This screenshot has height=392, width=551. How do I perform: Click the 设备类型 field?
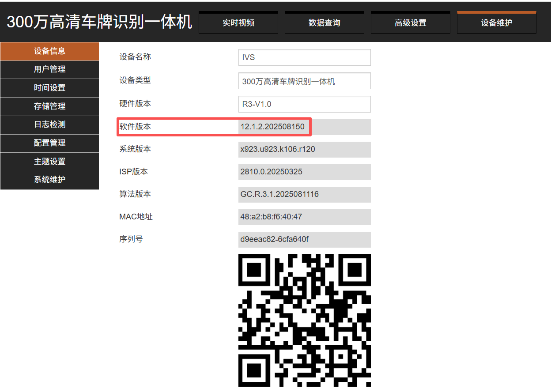click(304, 81)
